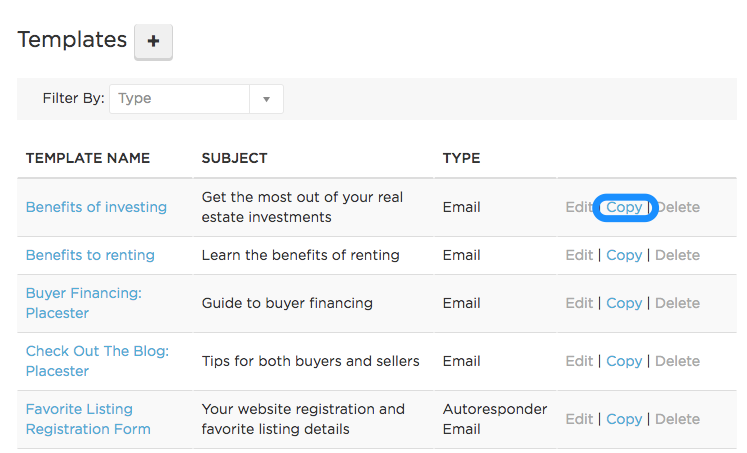Copy the Benefits to renting template
The image size is (747, 453).
624,255
